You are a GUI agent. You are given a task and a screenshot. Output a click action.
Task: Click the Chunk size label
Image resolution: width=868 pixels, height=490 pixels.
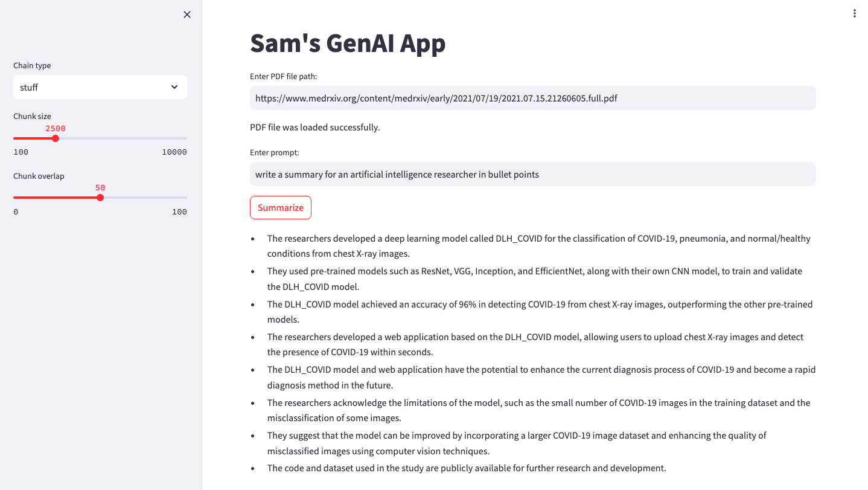click(32, 116)
